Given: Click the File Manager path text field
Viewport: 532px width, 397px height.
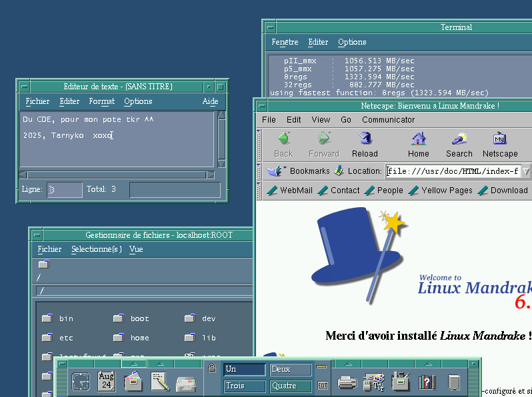Looking at the screenshot, I should pos(145,291).
